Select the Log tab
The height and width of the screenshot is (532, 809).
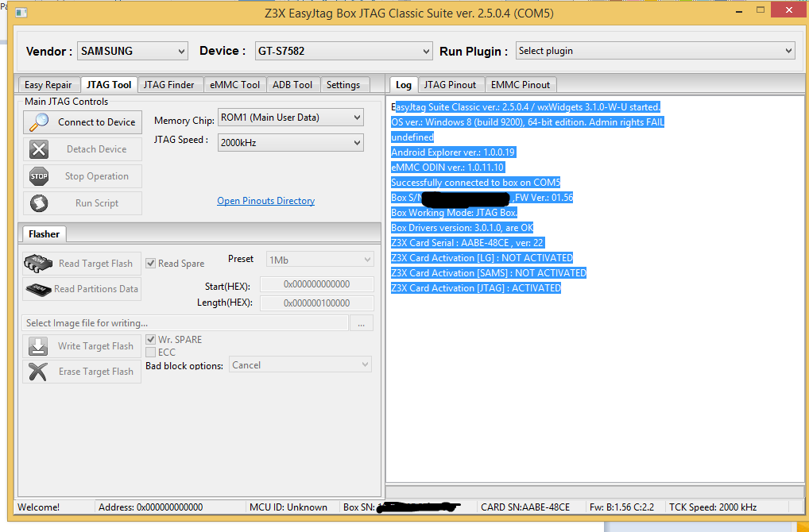click(x=404, y=84)
